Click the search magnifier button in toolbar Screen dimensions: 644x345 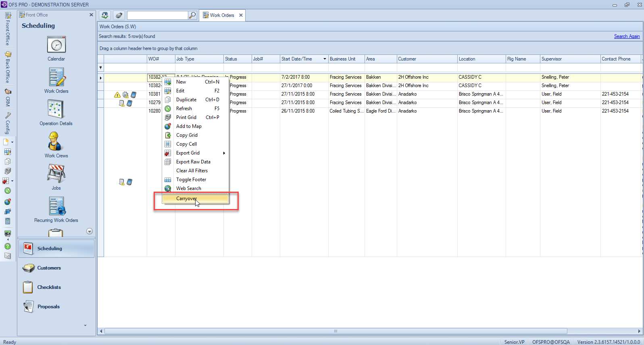point(192,15)
